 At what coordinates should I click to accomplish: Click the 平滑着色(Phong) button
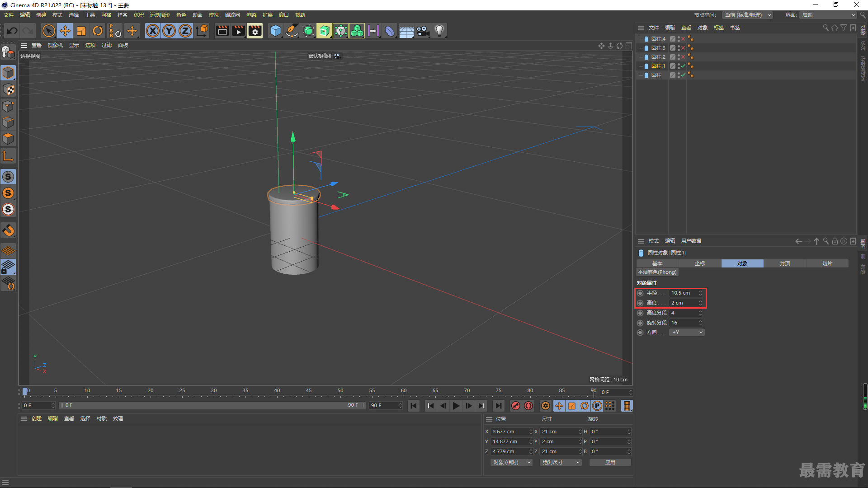[x=657, y=272]
